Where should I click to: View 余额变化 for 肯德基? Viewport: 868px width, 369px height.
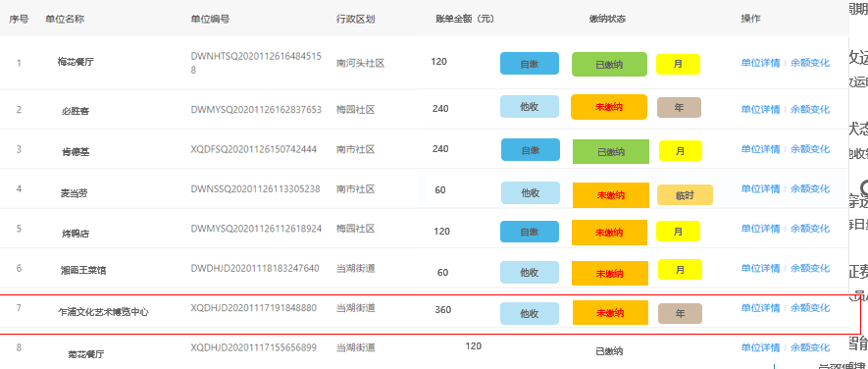pos(810,149)
